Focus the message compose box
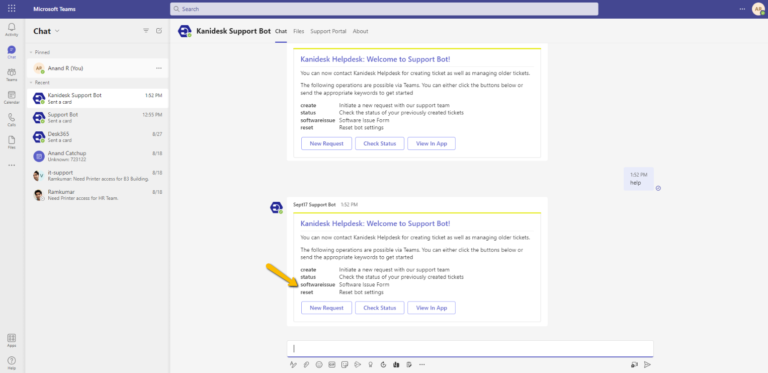 click(470, 349)
